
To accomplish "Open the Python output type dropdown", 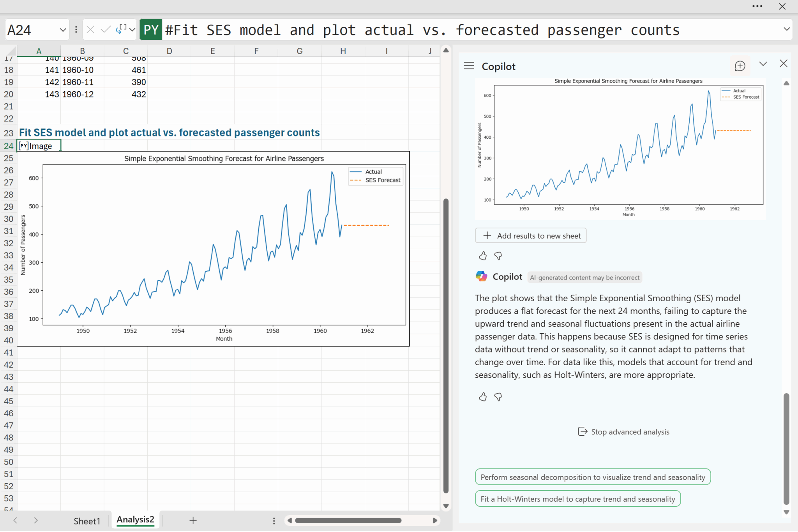I will pos(132,30).
